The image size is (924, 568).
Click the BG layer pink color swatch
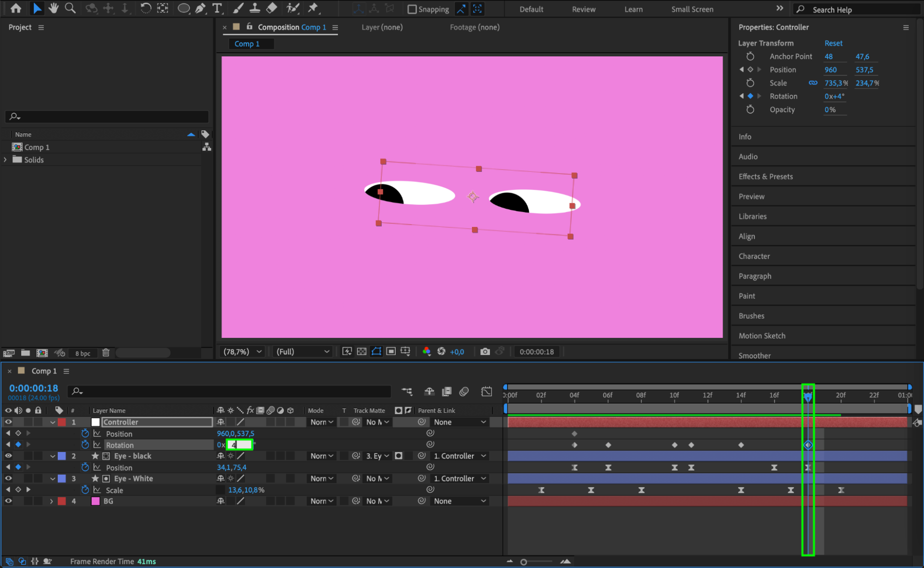(x=96, y=501)
